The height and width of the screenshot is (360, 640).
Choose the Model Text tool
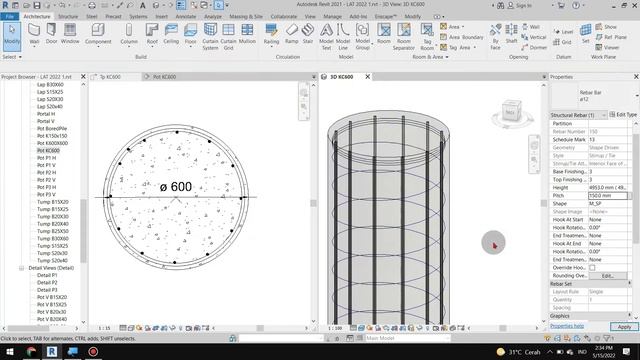326,37
